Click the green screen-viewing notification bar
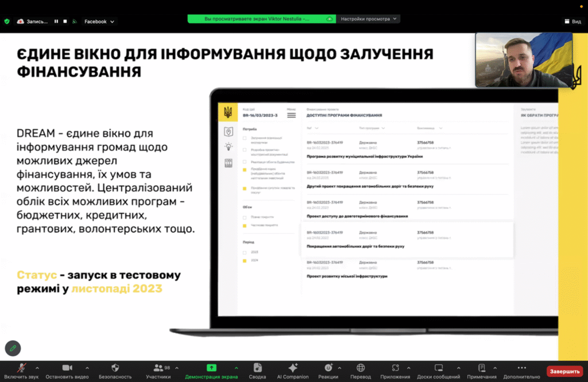Viewport: 588px width, 382px height. pyautogui.click(x=261, y=19)
